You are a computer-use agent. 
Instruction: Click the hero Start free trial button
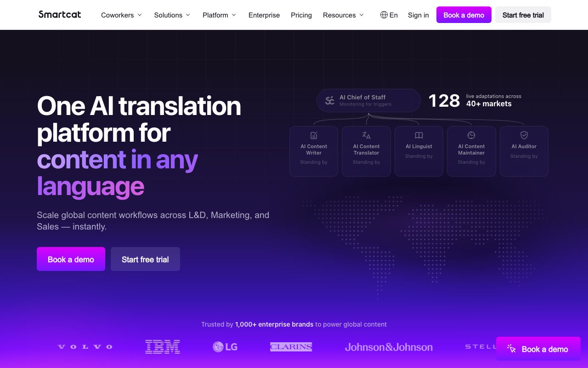[x=145, y=259]
